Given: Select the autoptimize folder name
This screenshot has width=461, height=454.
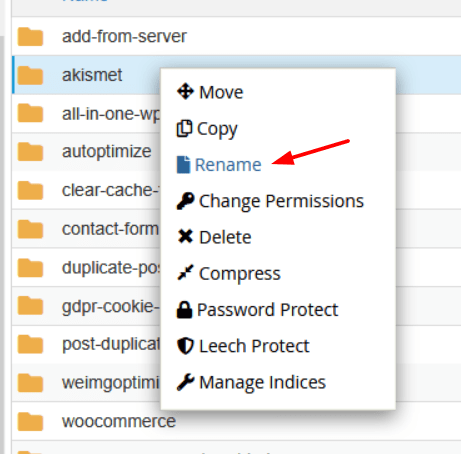Looking at the screenshot, I should click(x=107, y=152).
